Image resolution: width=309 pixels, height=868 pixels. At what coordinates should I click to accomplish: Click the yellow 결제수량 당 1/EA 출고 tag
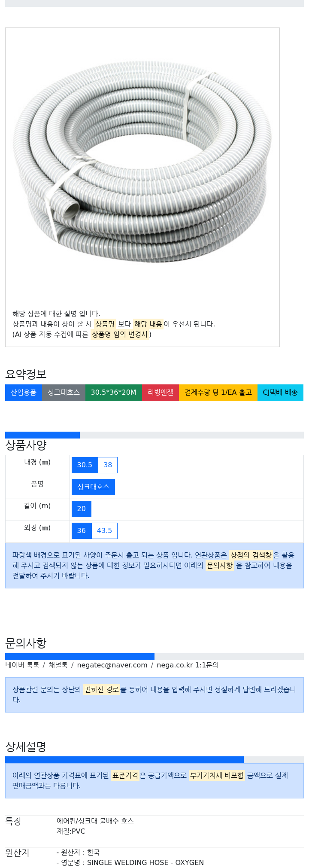pyautogui.click(x=218, y=393)
